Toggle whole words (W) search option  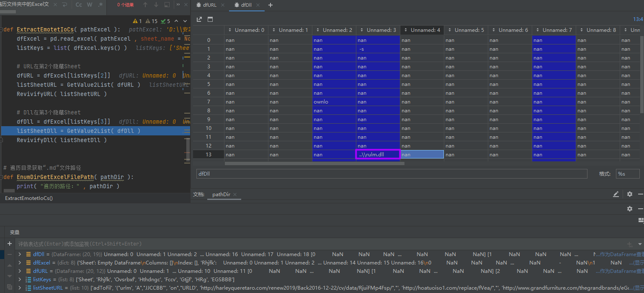coord(90,5)
